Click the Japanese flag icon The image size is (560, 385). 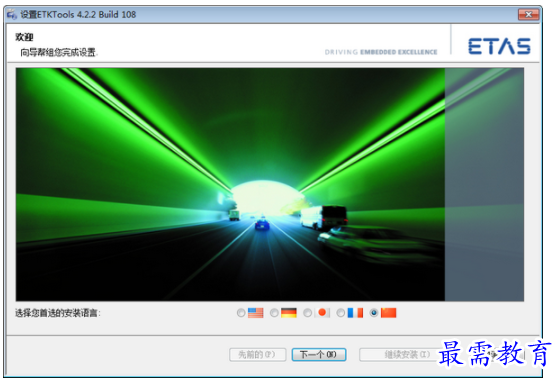coord(322,313)
